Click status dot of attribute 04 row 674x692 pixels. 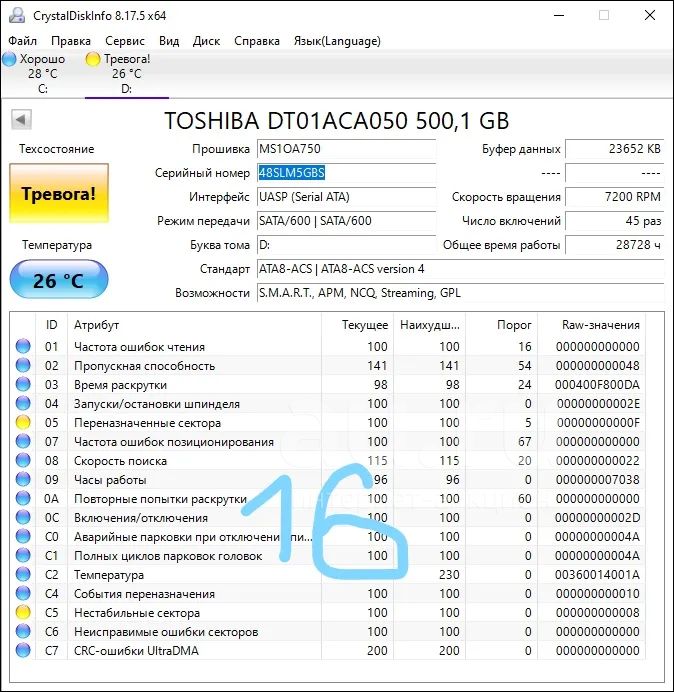pyautogui.click(x=23, y=403)
